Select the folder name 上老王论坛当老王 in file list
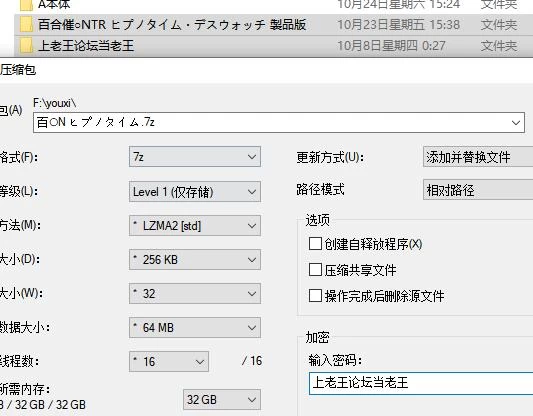The height and width of the screenshot is (416, 533). (x=86, y=46)
